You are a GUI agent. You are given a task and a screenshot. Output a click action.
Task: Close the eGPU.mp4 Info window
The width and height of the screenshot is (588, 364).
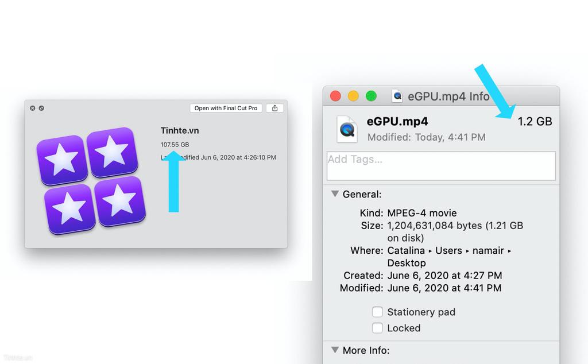[x=335, y=96]
